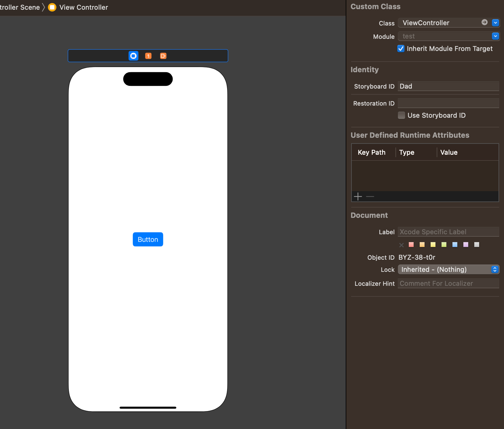Screen dimensions: 504x429
Task: Click the Xcode Specific Label field
Action: pos(449,232)
